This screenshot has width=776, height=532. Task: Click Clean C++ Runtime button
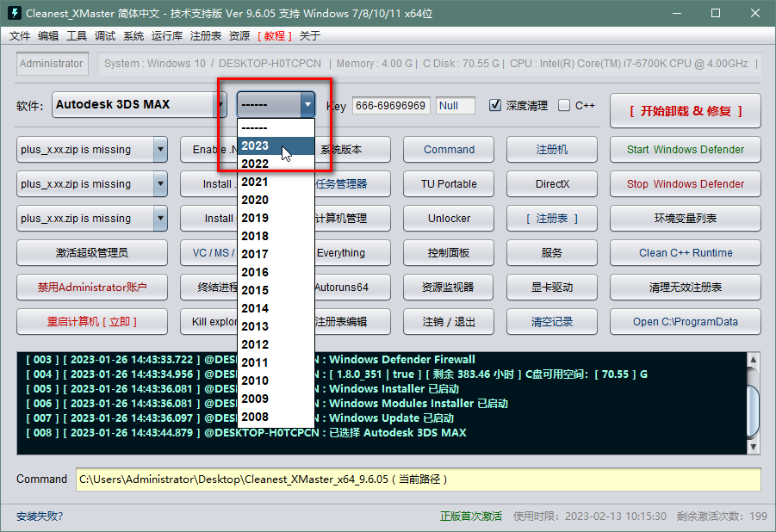point(686,252)
